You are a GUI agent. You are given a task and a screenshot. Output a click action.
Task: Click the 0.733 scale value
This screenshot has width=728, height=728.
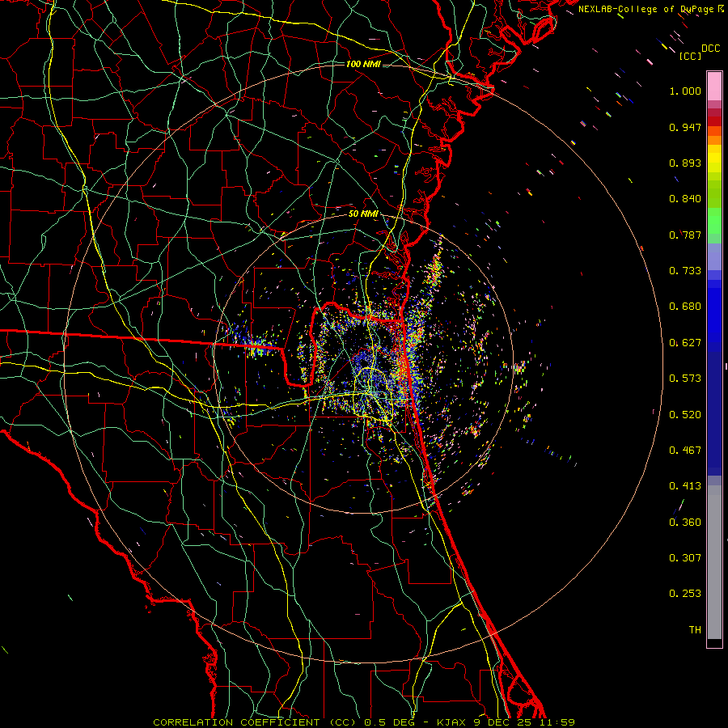[x=685, y=271]
